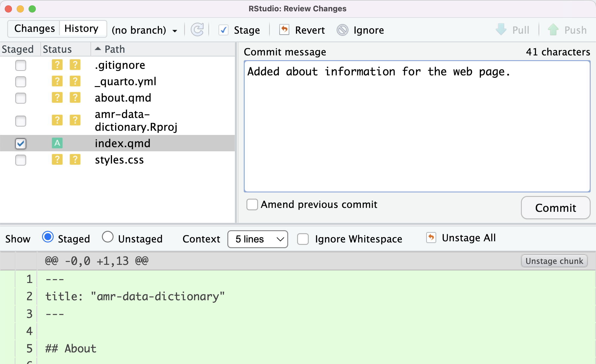Click first status icon for amr-data-dictionary.Rproj
Viewport: 596px width, 364px height.
(x=57, y=120)
